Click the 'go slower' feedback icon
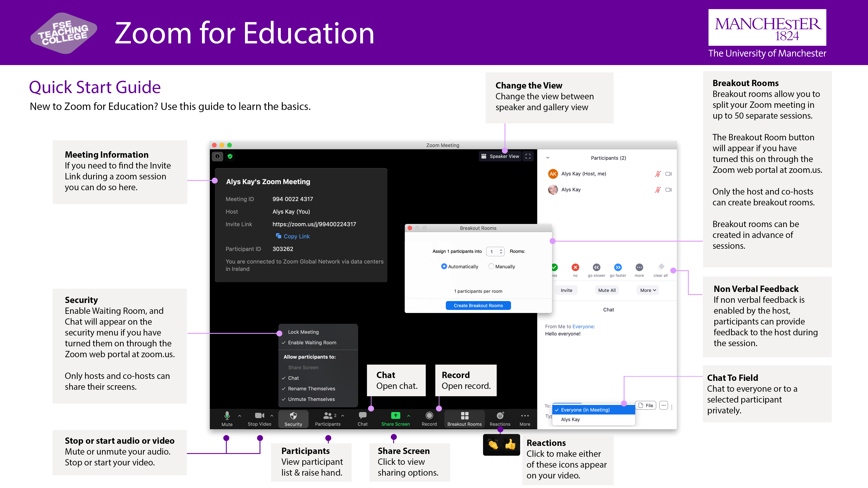Viewport: 868px width, 488px height. [596, 267]
